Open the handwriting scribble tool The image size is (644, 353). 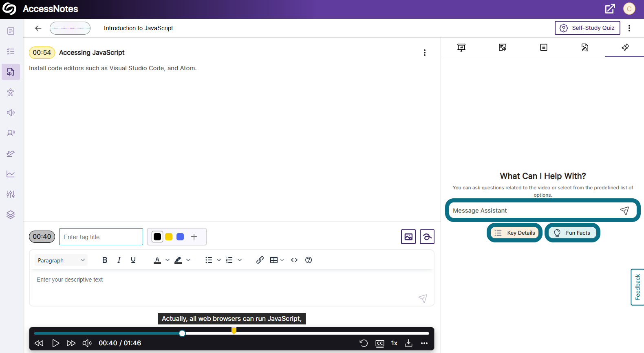pyautogui.click(x=427, y=237)
